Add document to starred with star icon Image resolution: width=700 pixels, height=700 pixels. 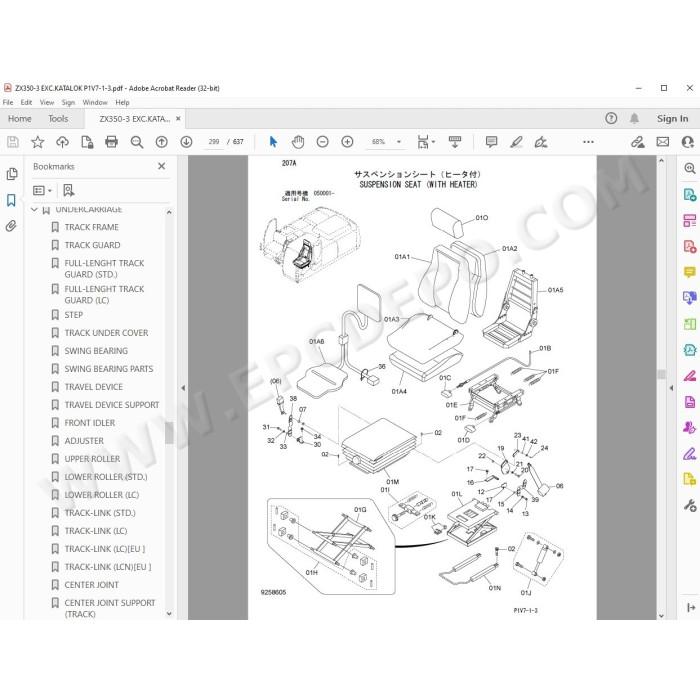click(38, 142)
